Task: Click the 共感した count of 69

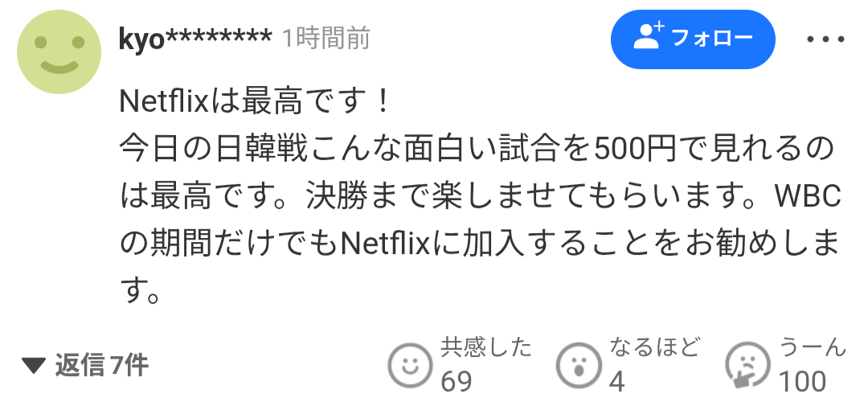Action: (457, 381)
